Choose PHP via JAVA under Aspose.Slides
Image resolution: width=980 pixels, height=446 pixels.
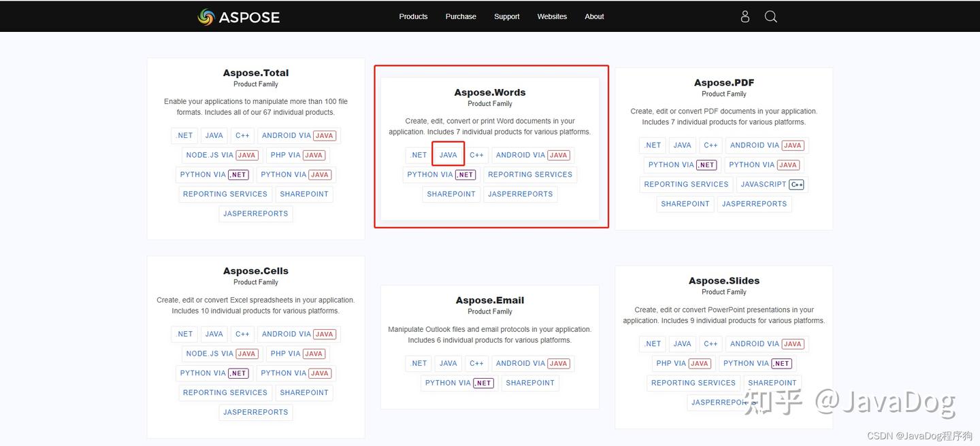pos(683,363)
